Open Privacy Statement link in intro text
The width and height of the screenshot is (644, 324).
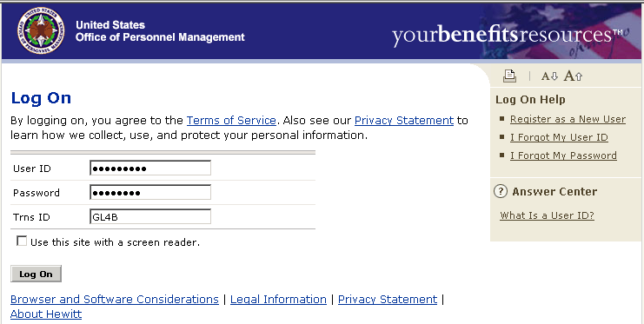[404, 121]
